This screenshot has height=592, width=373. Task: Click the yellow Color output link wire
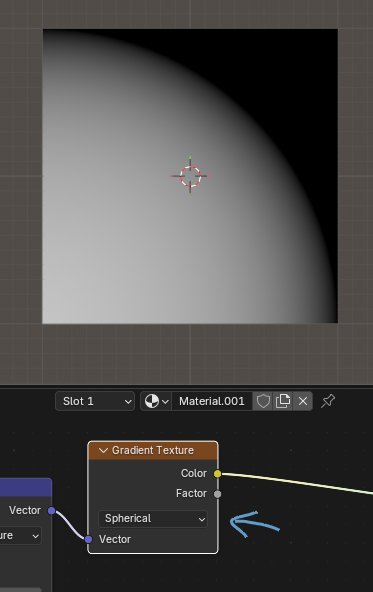click(297, 482)
